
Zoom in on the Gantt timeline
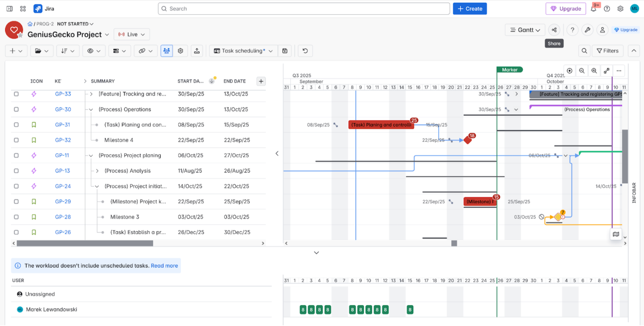(594, 71)
